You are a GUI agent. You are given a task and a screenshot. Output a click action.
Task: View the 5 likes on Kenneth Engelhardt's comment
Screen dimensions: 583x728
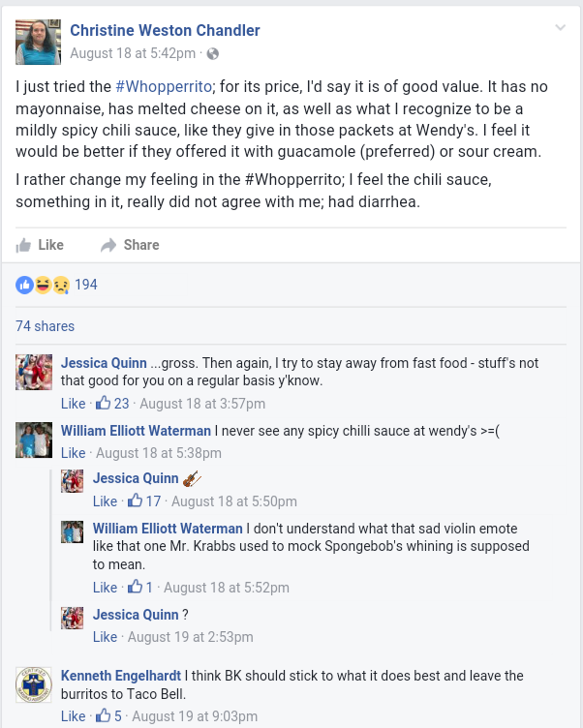point(108,716)
